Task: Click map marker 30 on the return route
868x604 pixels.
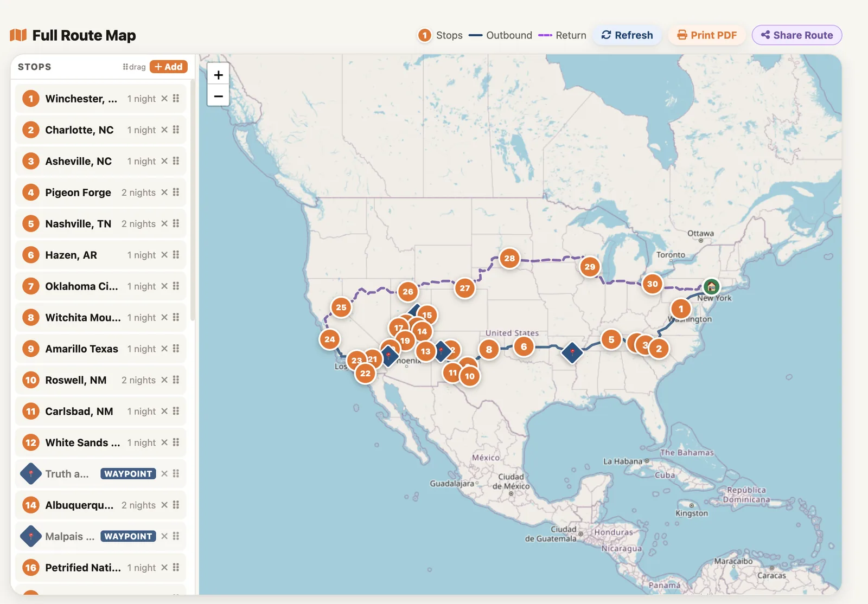Action: 653,284
